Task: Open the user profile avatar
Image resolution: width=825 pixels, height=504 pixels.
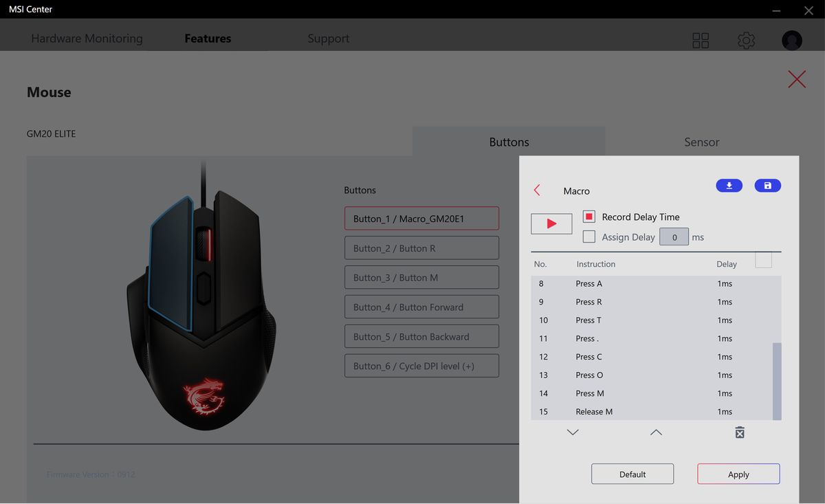Action: (x=792, y=41)
